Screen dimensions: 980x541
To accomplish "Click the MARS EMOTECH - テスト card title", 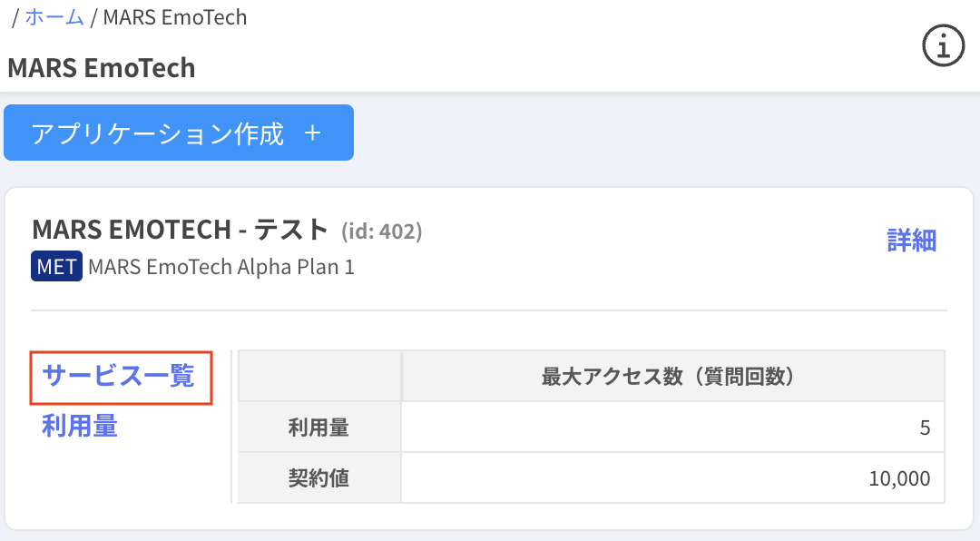I will point(180,231).
